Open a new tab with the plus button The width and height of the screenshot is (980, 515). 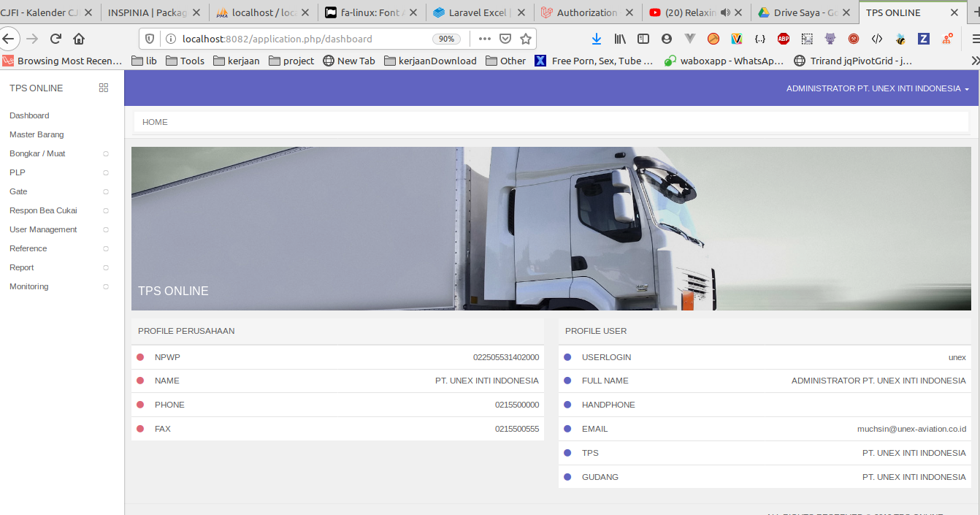pyautogui.click(x=976, y=12)
